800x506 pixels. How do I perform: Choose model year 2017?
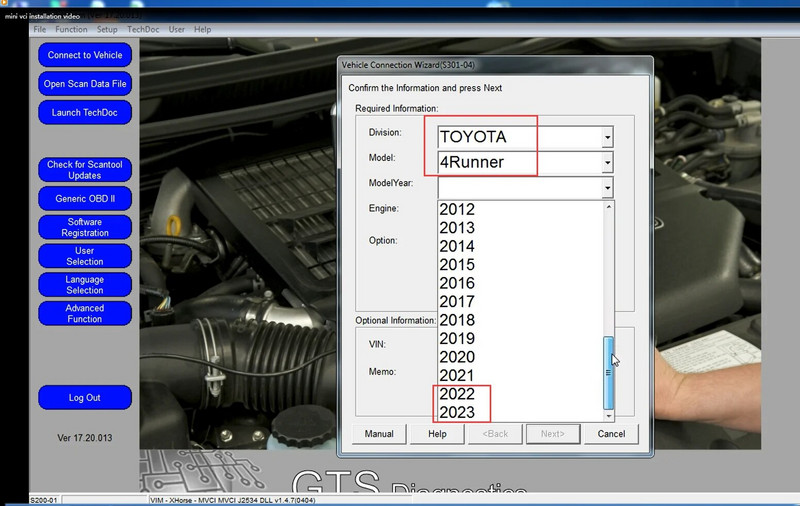(520, 301)
